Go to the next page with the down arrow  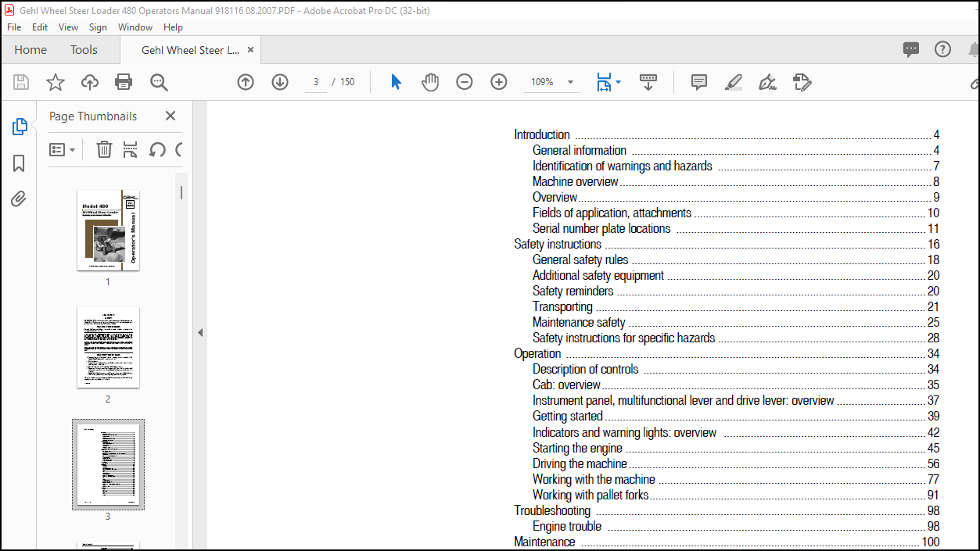click(280, 82)
